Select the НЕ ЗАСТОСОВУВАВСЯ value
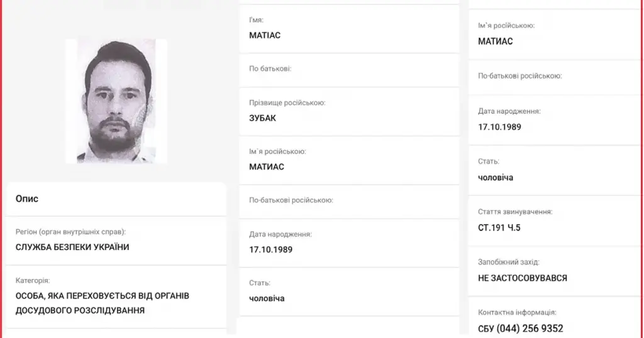 coord(523,278)
